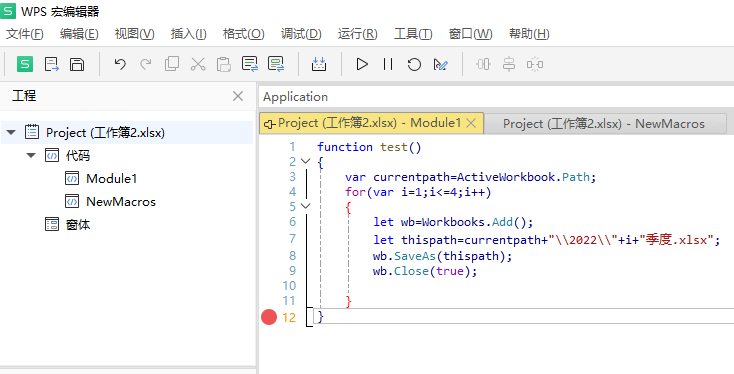Close the Module1 editor tab
Viewport: 734px width, 374px height.
coord(472,124)
